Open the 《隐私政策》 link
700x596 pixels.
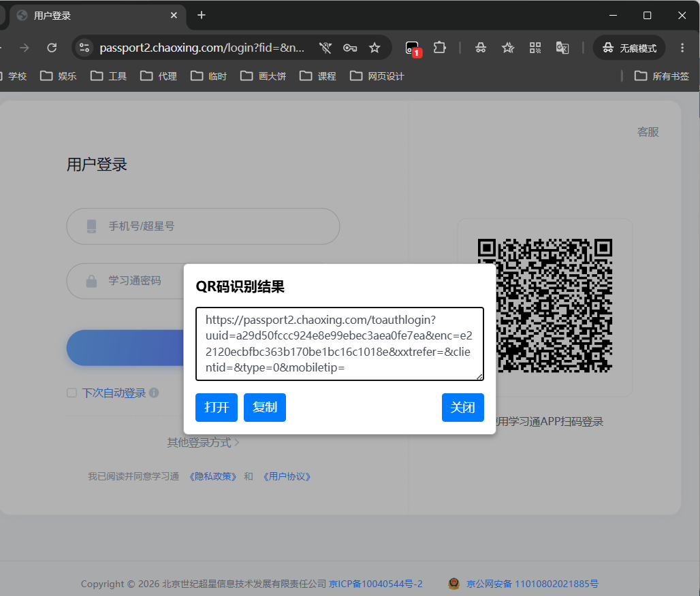(x=213, y=476)
